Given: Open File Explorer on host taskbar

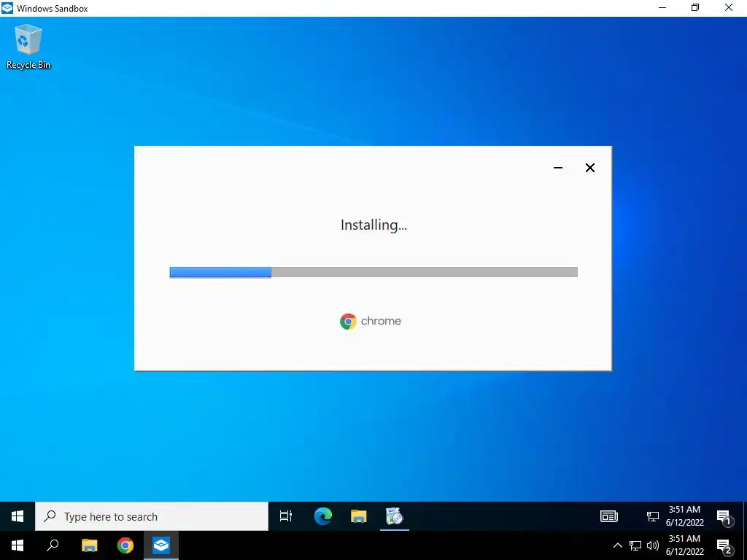Looking at the screenshot, I should [x=89, y=545].
